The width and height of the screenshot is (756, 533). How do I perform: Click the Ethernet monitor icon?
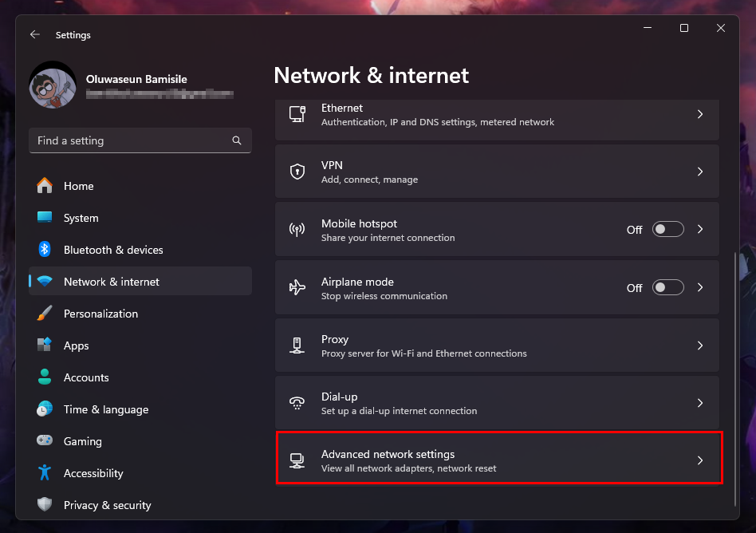297,114
